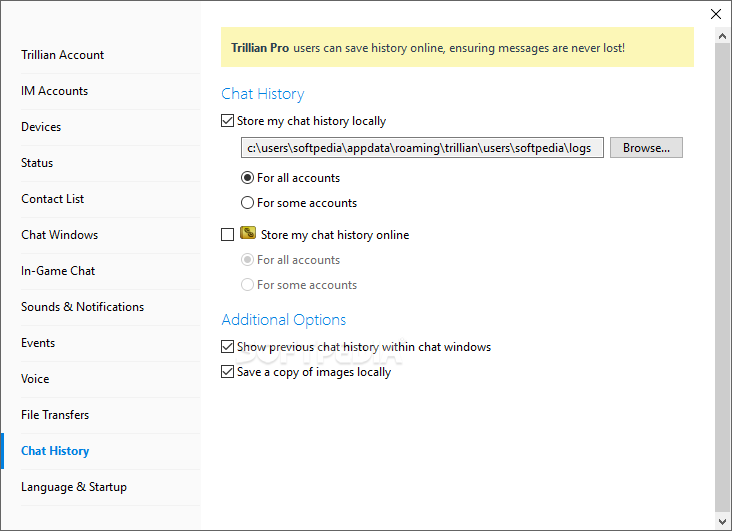Click the gold Pro icon beside online history
Image resolution: width=732 pixels, height=531 pixels.
(248, 233)
